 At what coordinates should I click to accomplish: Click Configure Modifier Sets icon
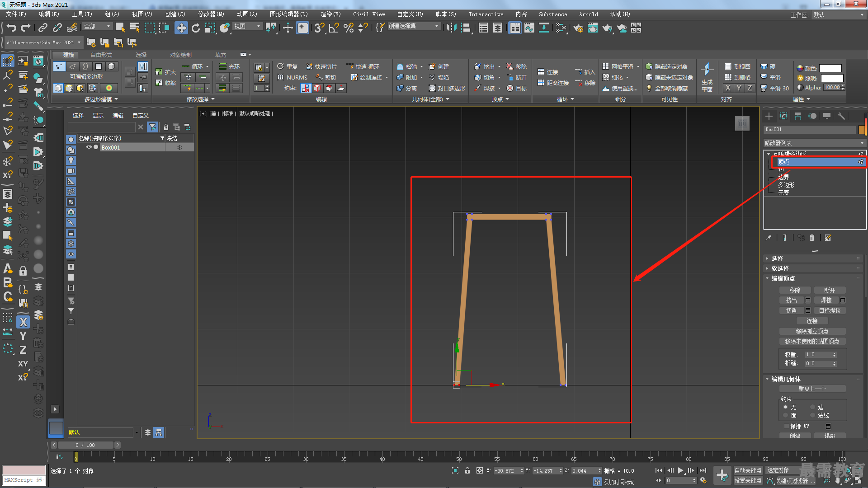(828, 238)
